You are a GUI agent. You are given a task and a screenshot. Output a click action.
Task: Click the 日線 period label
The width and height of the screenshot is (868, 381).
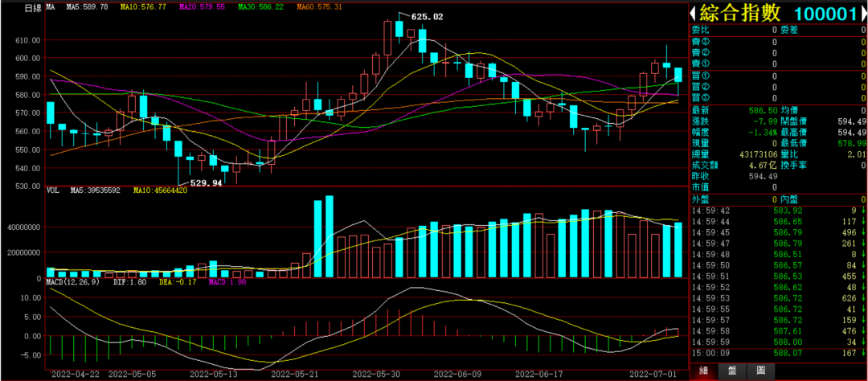pos(33,8)
